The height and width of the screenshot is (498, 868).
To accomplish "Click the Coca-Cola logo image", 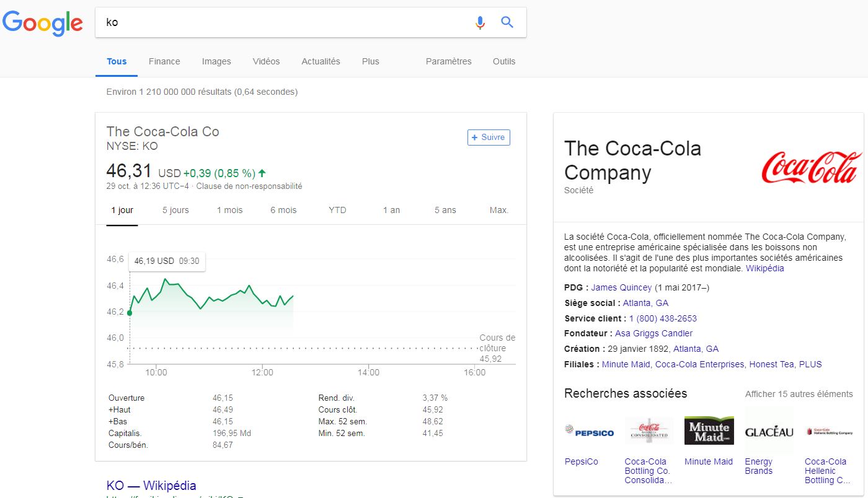I will coord(811,168).
